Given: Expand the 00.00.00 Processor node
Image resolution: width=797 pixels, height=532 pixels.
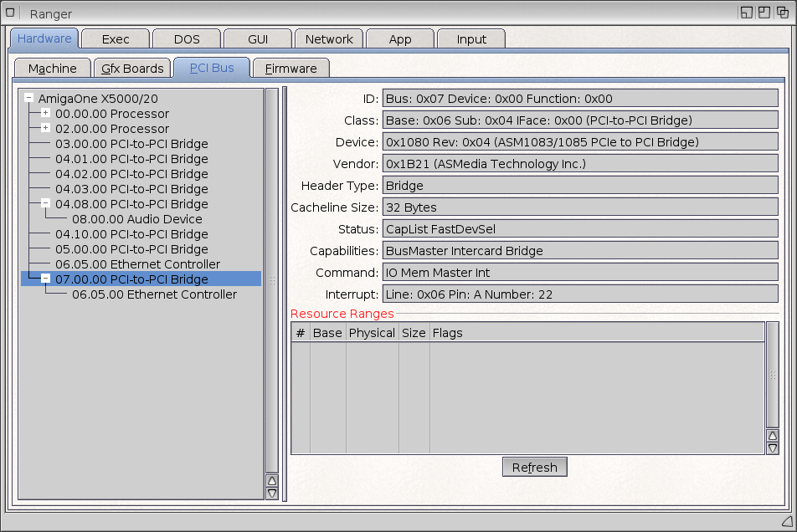Looking at the screenshot, I should click(45, 113).
